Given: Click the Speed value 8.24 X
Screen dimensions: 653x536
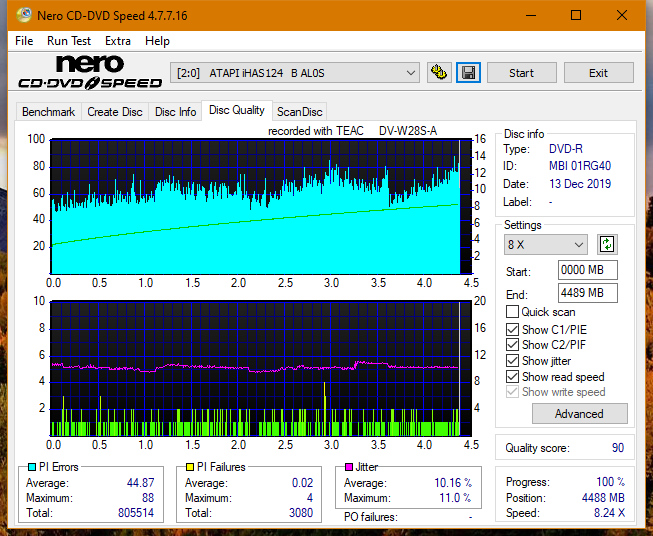Looking at the screenshot, I should point(609,513).
